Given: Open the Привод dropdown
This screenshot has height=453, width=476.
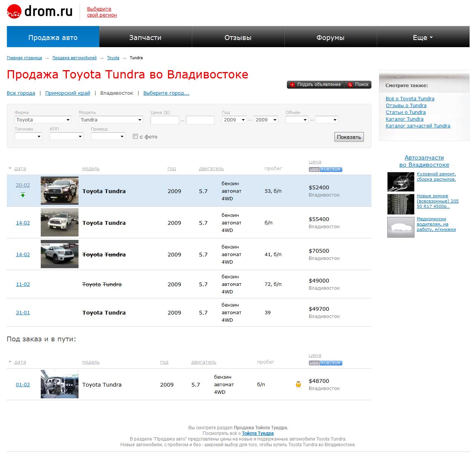Looking at the screenshot, I should [108, 137].
